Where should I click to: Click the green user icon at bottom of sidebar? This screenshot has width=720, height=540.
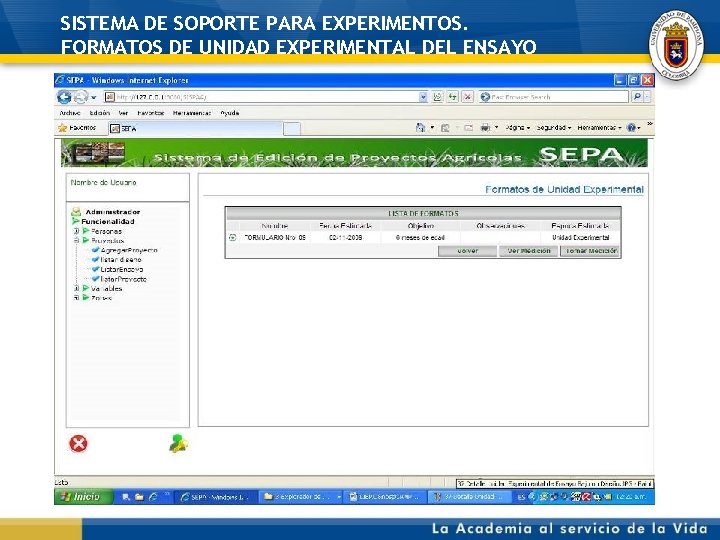(x=178, y=444)
